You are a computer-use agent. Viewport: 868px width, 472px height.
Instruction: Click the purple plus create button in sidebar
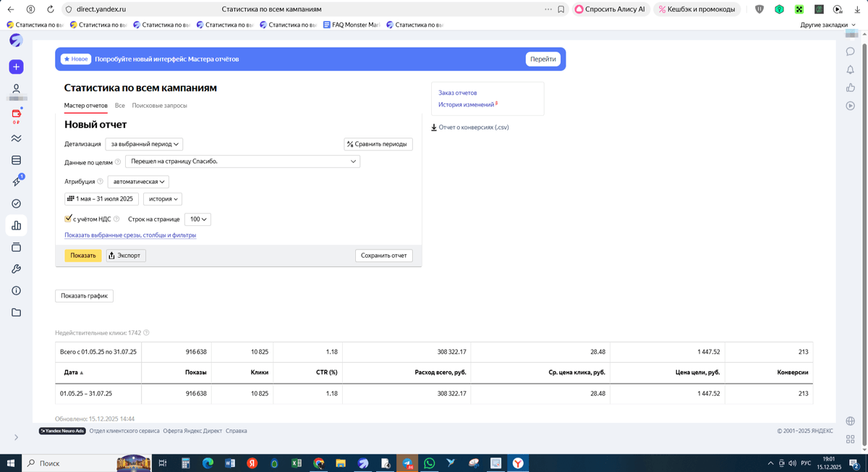tap(16, 67)
